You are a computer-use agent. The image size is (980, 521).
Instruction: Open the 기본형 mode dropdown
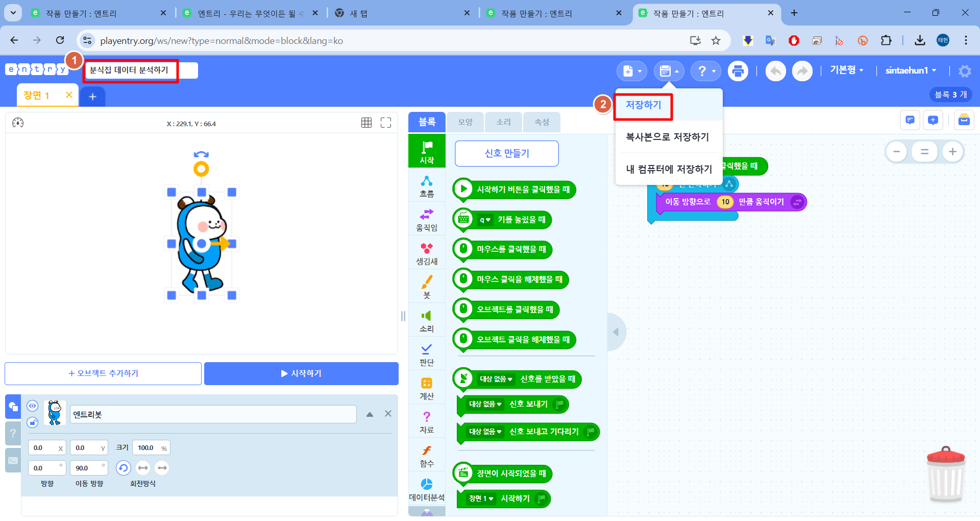tap(847, 70)
